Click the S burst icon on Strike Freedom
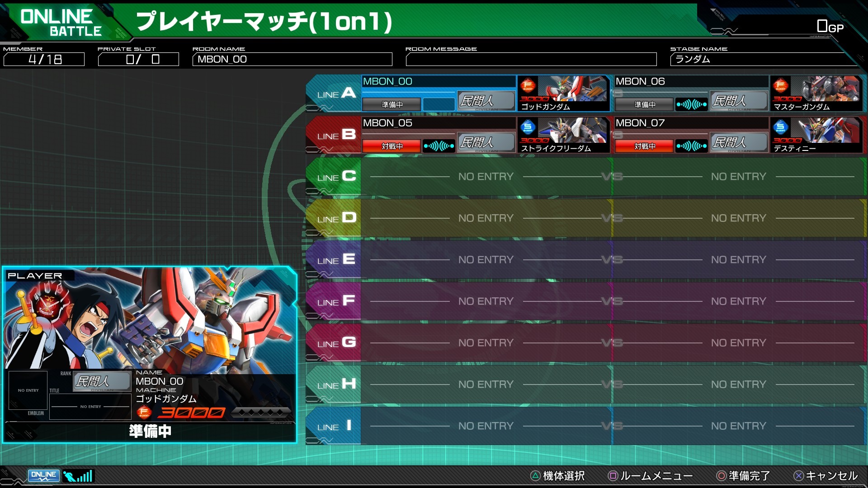The width and height of the screenshot is (868, 488). (528, 127)
